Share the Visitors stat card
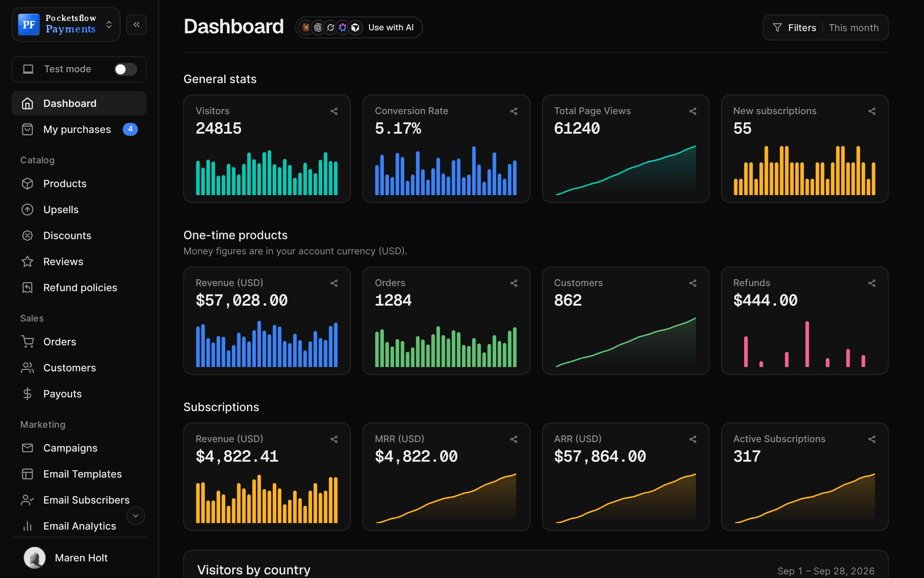 pos(334,111)
